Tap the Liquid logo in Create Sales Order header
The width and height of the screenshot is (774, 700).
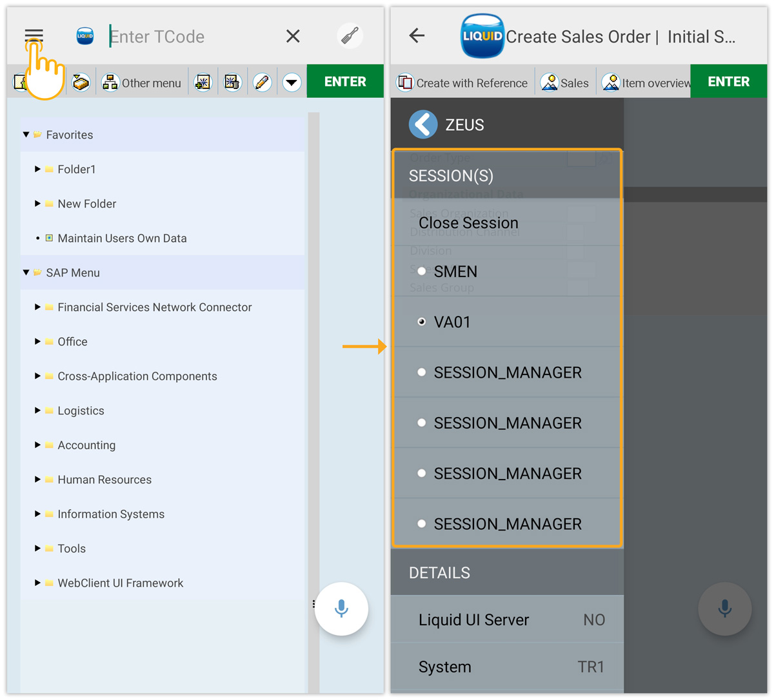coord(482,36)
